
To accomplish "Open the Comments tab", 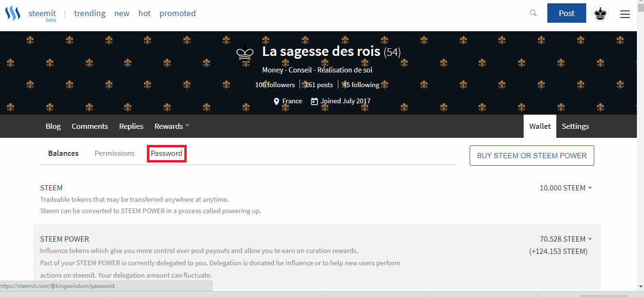I will pyautogui.click(x=90, y=126).
